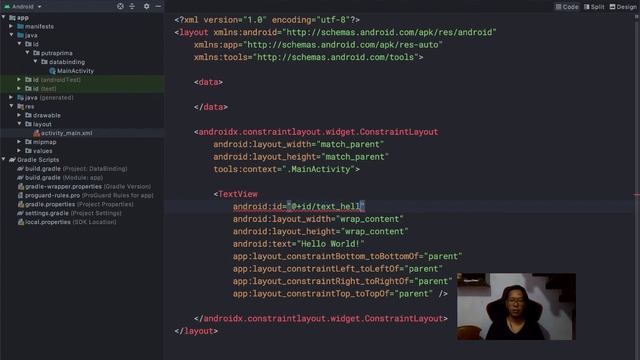This screenshot has height=360, width=640.
Task: Click the <TextView tag in editor
Action: 236,194
